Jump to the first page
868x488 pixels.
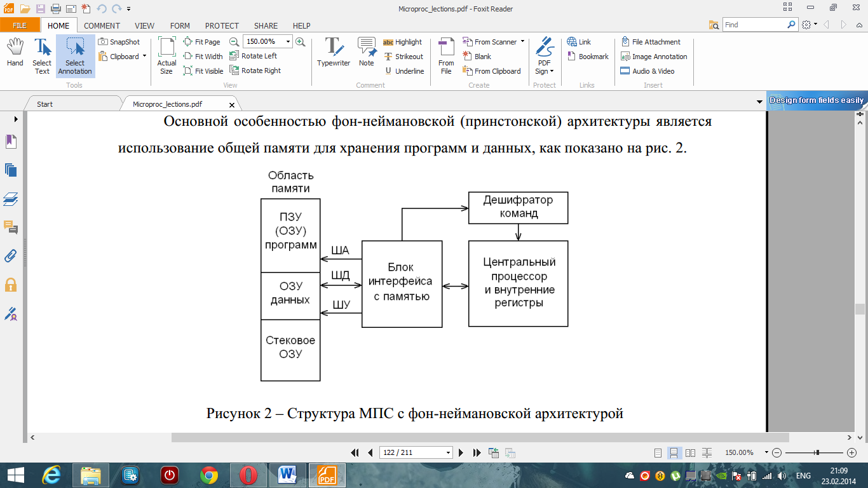[x=355, y=453]
